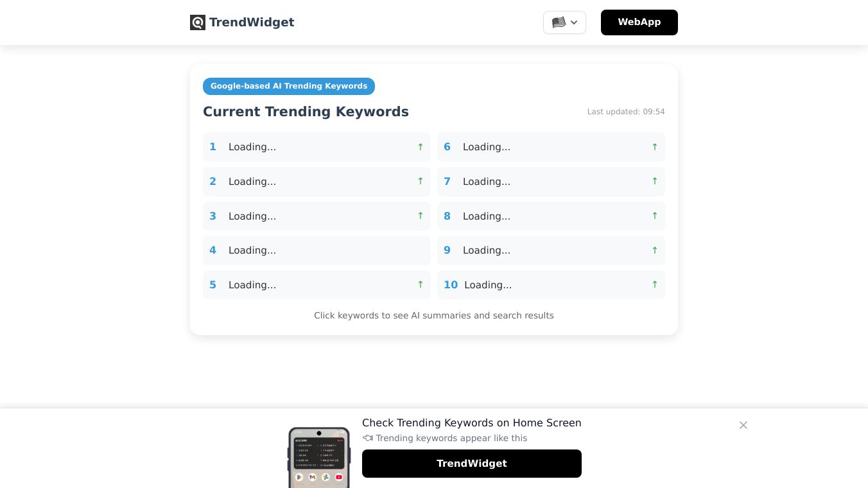Click the flag icon in language selector
The height and width of the screenshot is (488, 868).
559,22
